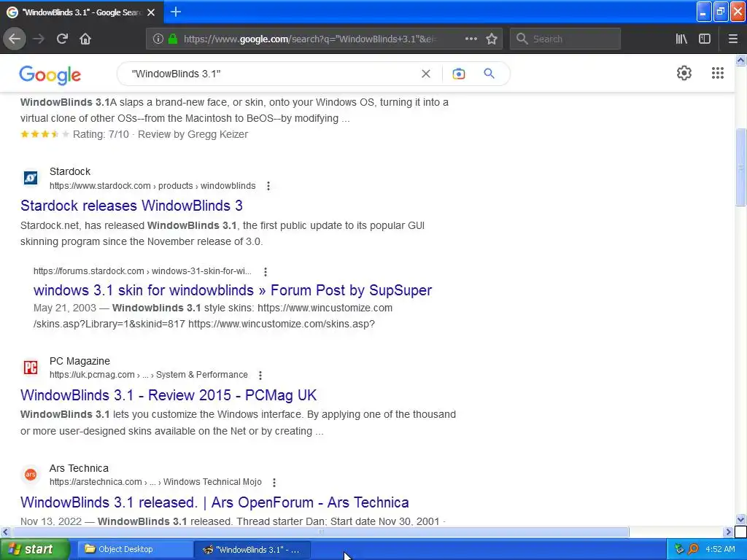This screenshot has width=747, height=560.
Task: Close the WindowBlinds 3.1 Google Search tab
Action: 151,12
